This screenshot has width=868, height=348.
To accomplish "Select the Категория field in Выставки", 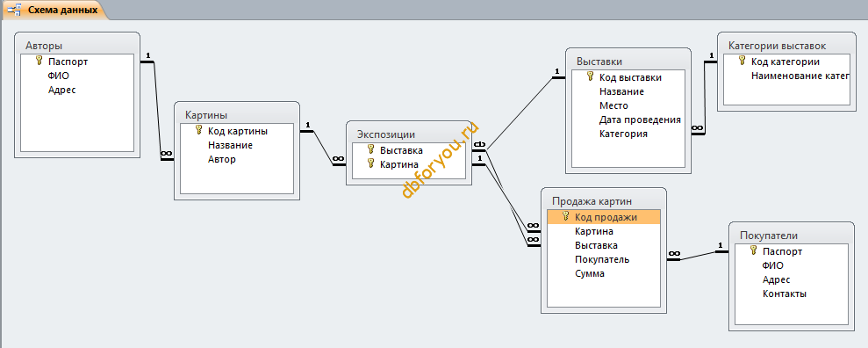I will (x=628, y=134).
